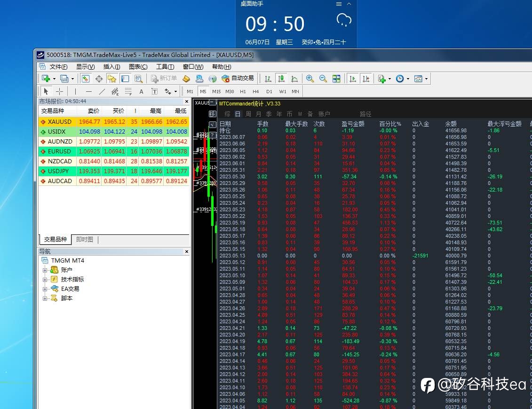Viewport: 532px width, 409px height.
Task: Click the Profiles icon in toolbar
Action: [x=64, y=79]
